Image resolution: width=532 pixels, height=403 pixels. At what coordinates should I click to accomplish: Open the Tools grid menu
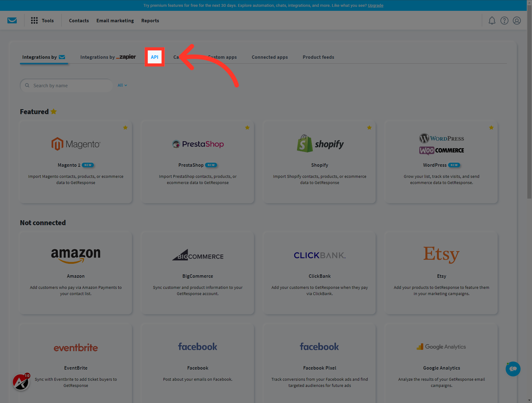34,20
